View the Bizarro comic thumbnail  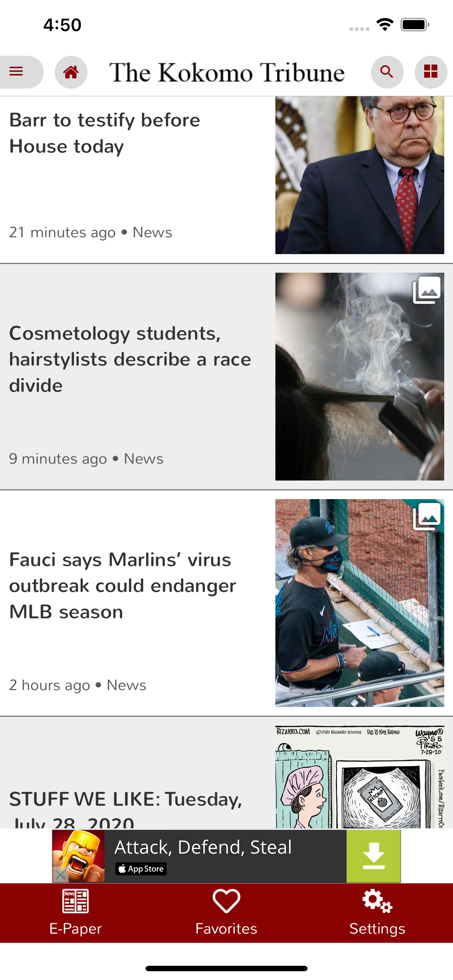(360, 777)
